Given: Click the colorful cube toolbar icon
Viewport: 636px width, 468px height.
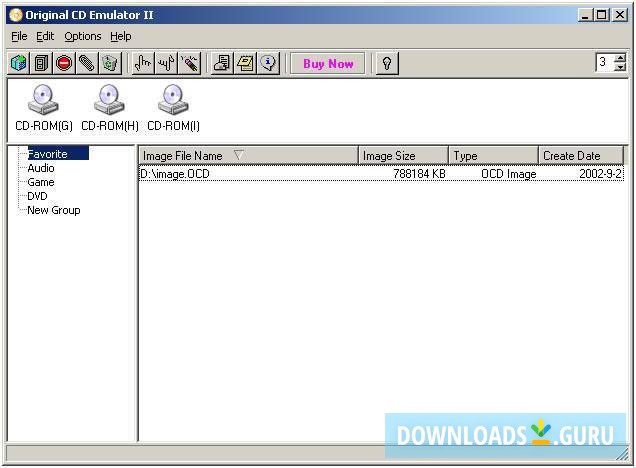Looking at the screenshot, I should 19,63.
